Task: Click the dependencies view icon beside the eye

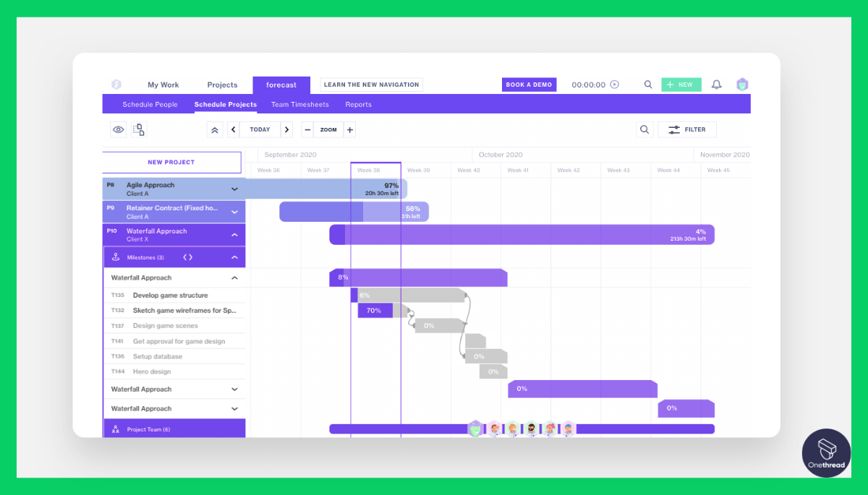Action: tap(138, 129)
